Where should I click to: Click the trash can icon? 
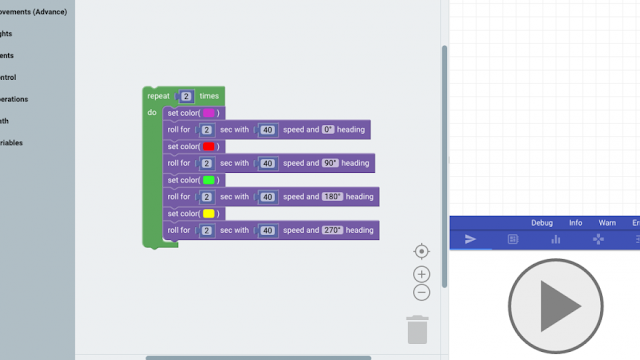coord(417,329)
